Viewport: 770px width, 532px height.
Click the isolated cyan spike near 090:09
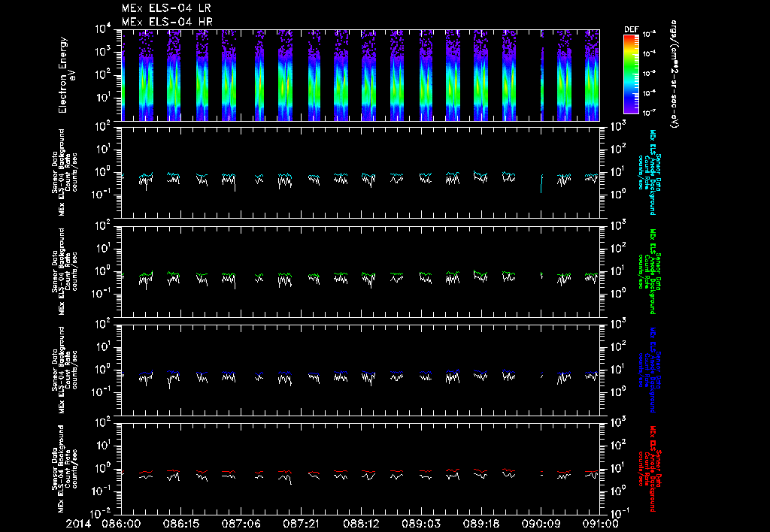coord(541,183)
